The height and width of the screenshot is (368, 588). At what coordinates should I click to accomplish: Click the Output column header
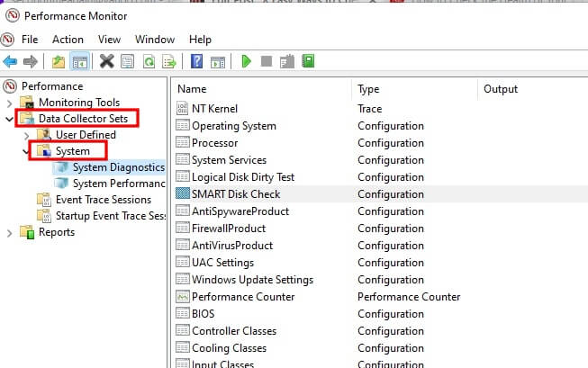point(533,89)
